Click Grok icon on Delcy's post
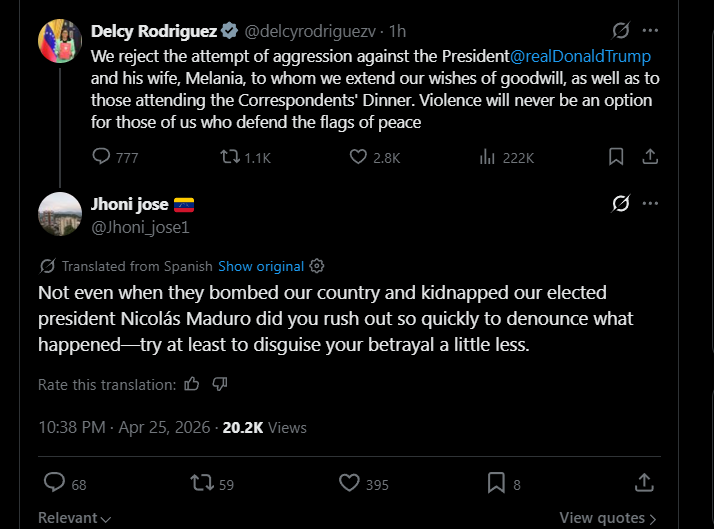714x529 pixels. (x=621, y=30)
